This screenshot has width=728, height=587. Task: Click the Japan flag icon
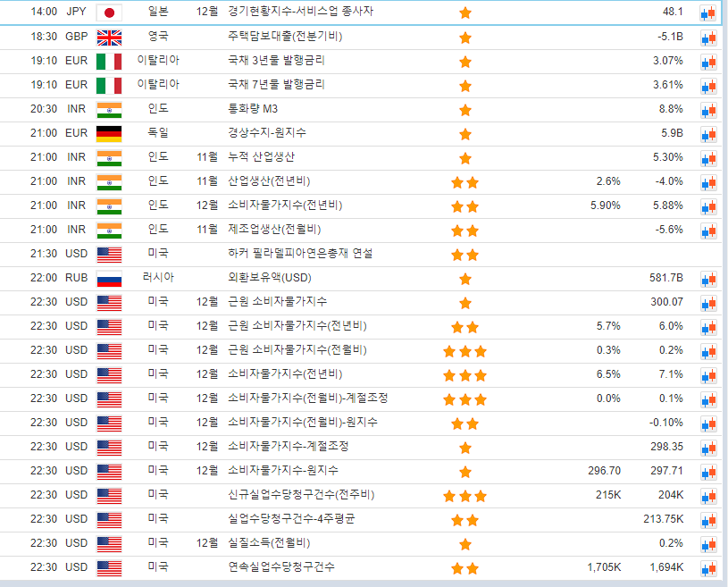(x=109, y=13)
